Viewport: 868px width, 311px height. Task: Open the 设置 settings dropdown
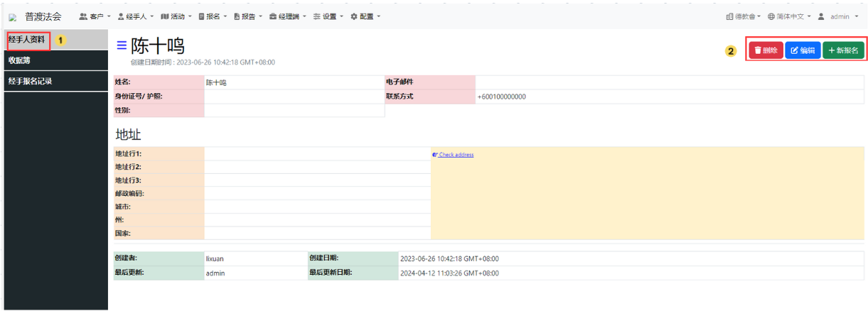328,16
